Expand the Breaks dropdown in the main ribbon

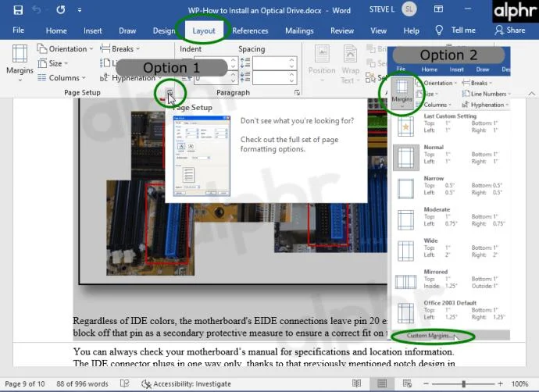(x=120, y=48)
